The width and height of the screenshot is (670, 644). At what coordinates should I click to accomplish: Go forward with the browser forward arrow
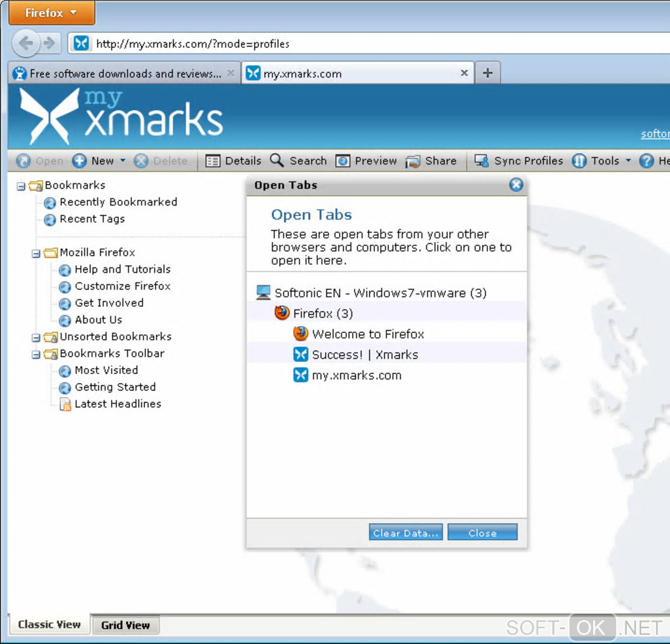click(x=50, y=43)
